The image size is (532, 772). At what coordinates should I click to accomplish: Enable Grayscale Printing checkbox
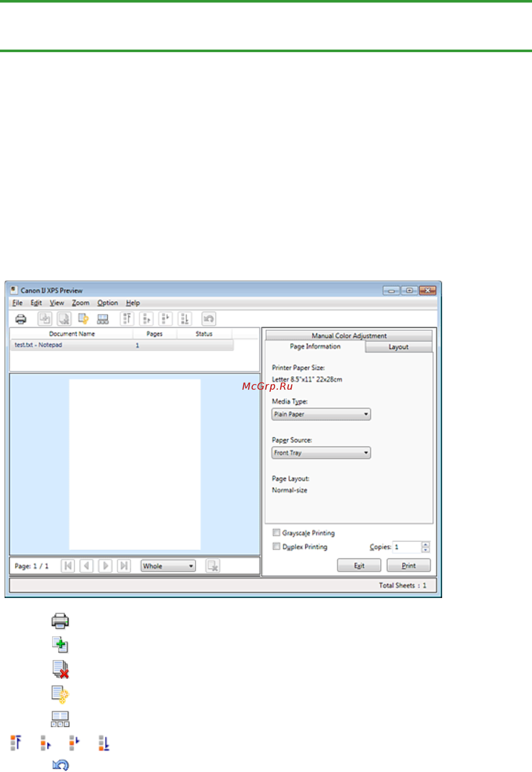click(x=276, y=533)
